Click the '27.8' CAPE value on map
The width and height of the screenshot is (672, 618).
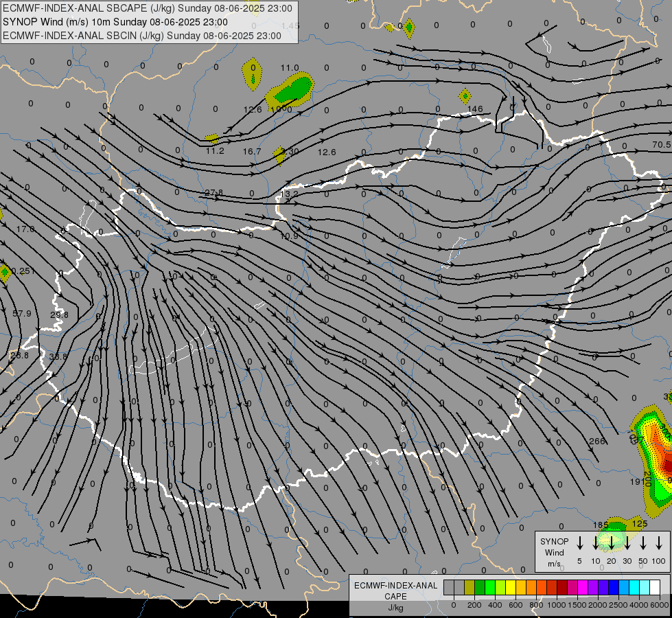[x=214, y=193]
